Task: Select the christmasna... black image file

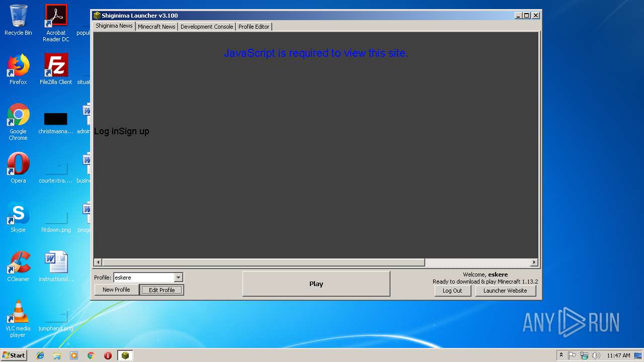Action: click(x=56, y=123)
